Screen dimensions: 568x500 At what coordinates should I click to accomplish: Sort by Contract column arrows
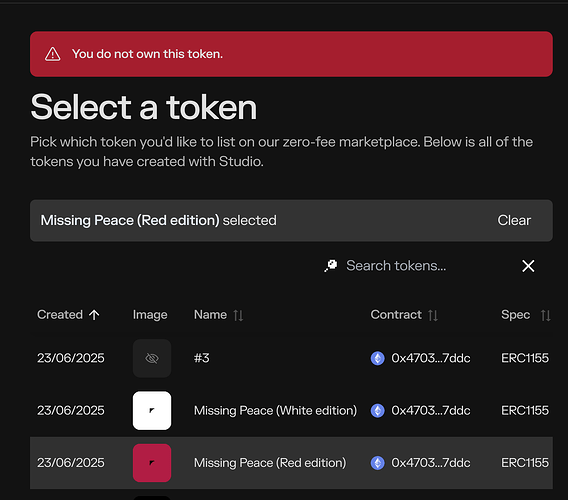(x=433, y=315)
